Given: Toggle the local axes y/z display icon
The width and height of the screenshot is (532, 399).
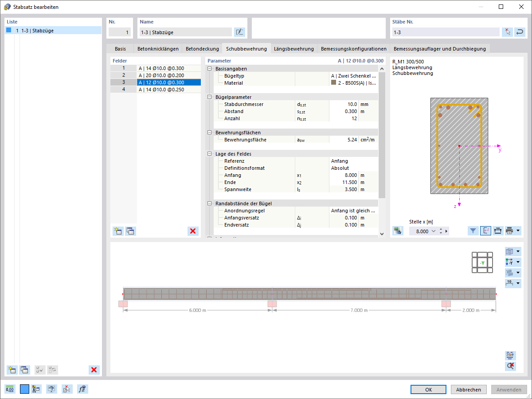Looking at the screenshot, I should [485, 231].
